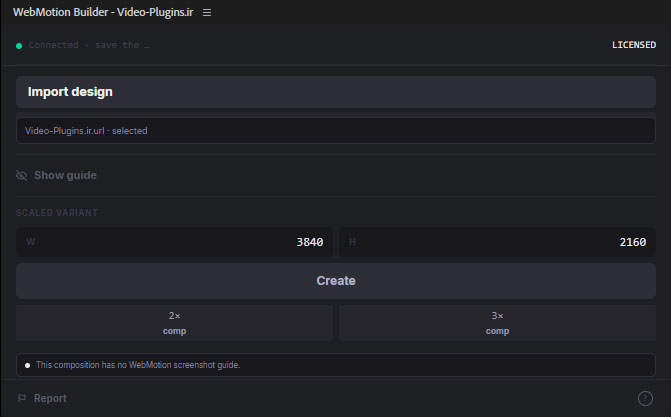Click the help question mark icon
The width and height of the screenshot is (671, 417).
(645, 398)
